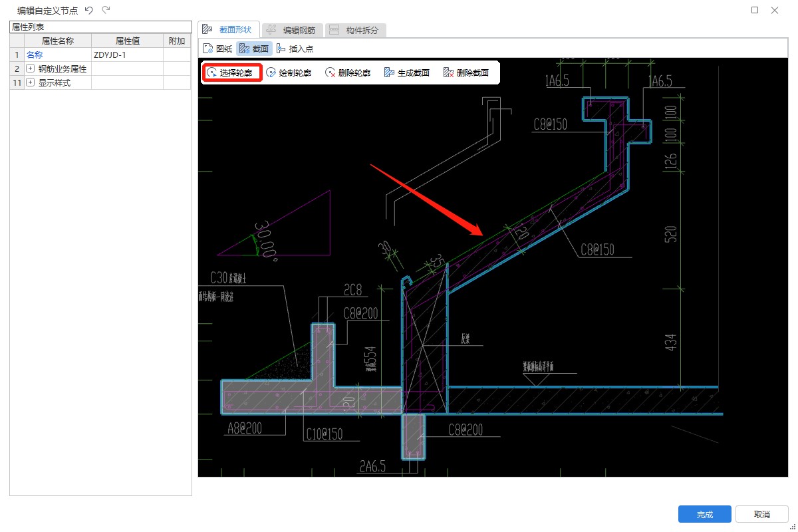
Task: Expand the 显示样式 group
Action: (x=30, y=82)
